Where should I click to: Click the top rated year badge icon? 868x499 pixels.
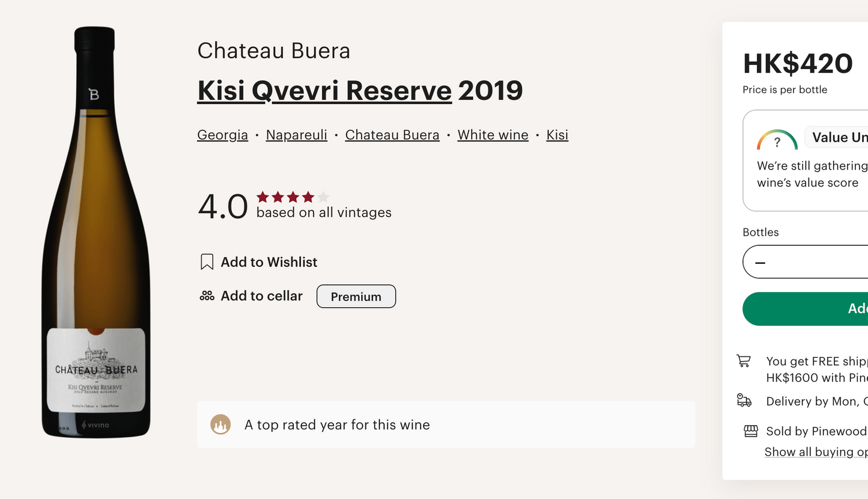point(220,425)
